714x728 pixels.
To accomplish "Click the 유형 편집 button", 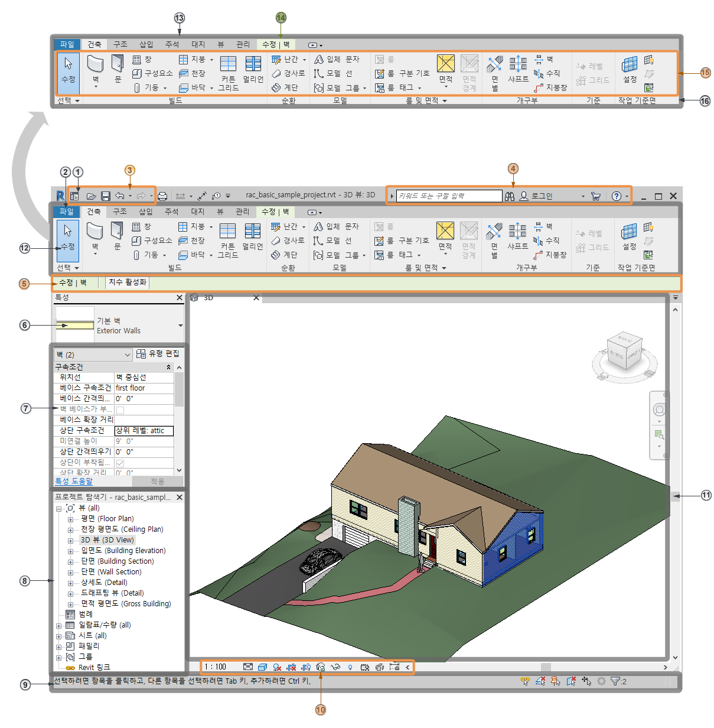I will coord(158,353).
